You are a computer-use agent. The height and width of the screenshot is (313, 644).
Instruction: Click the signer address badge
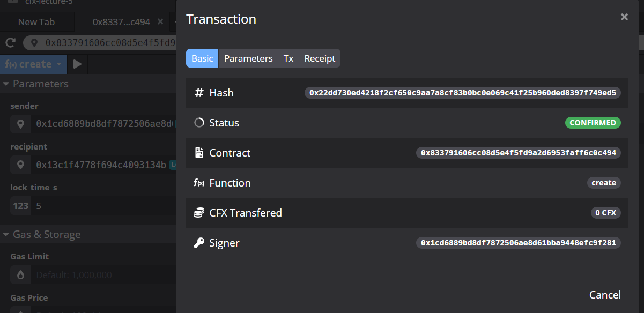519,243
